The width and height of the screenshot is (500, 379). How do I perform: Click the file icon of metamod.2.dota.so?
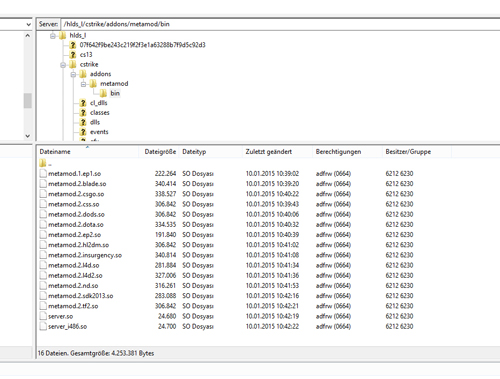click(43, 224)
